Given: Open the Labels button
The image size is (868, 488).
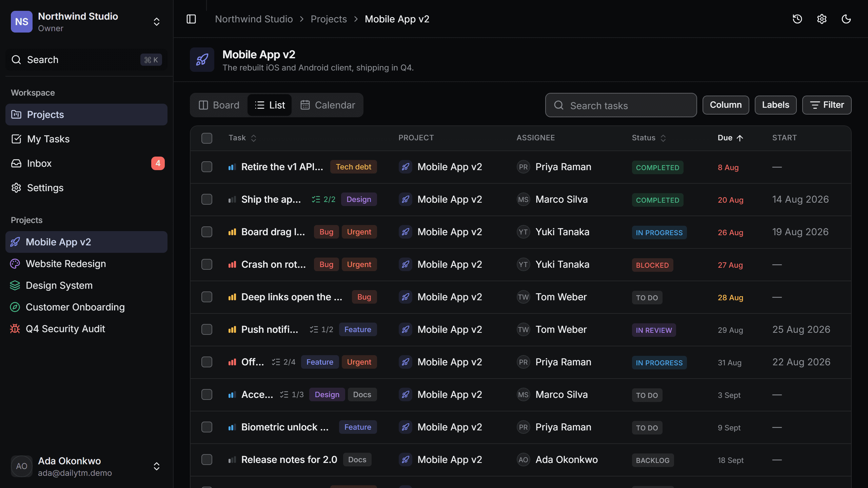Looking at the screenshot, I should [775, 105].
